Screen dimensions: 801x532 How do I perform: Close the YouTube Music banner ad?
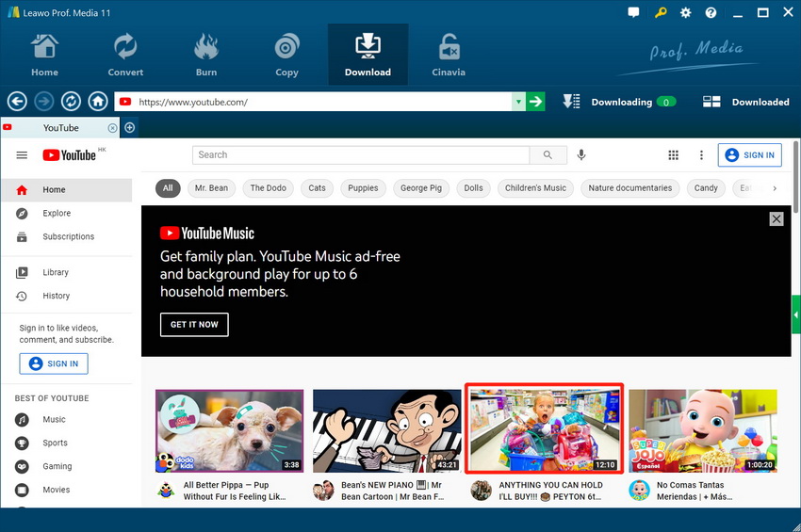[x=776, y=218]
